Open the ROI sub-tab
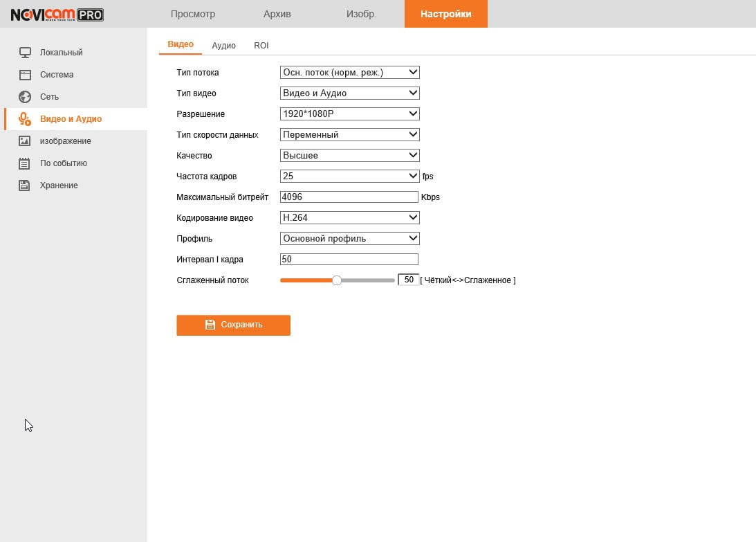The image size is (756, 542). pos(261,46)
